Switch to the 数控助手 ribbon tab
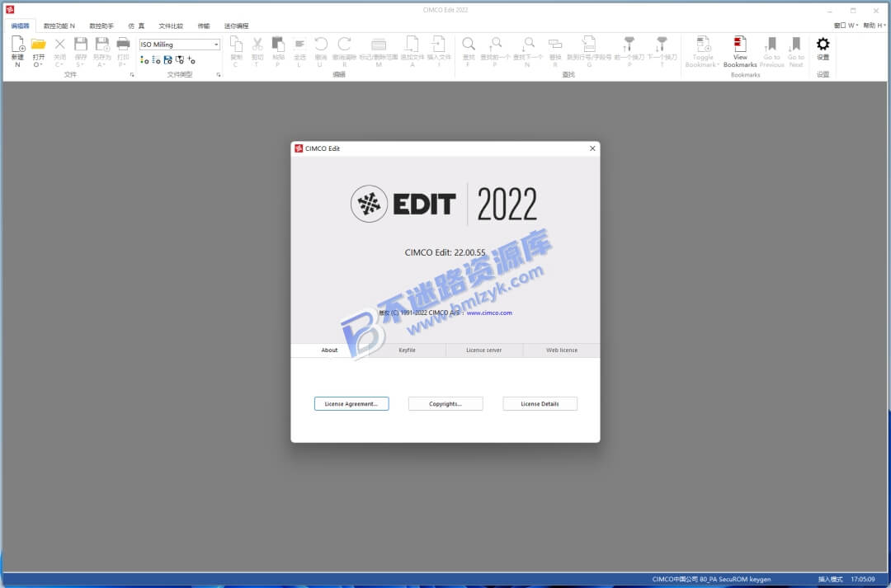 (x=101, y=26)
